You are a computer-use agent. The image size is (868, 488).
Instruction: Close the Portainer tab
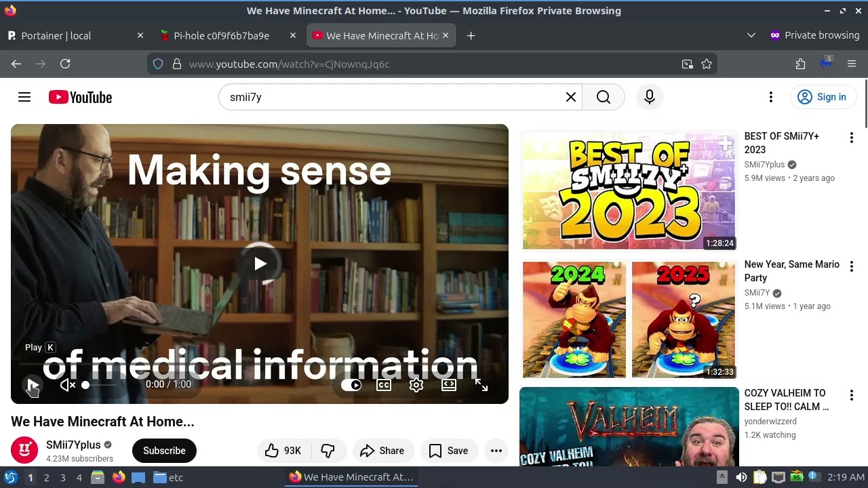(140, 35)
